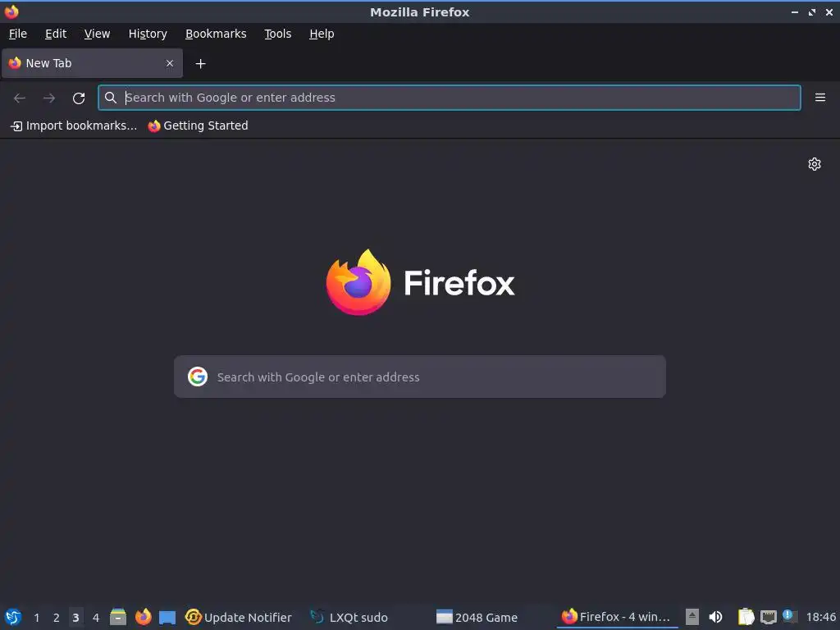
Task: Click the address bar search field
Action: [450, 98]
